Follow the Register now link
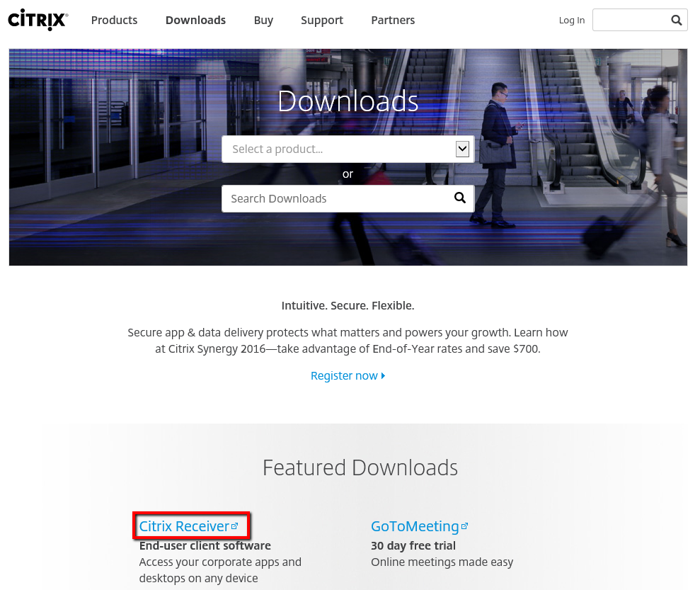Screen dimensions: 700x590 pos(348,375)
